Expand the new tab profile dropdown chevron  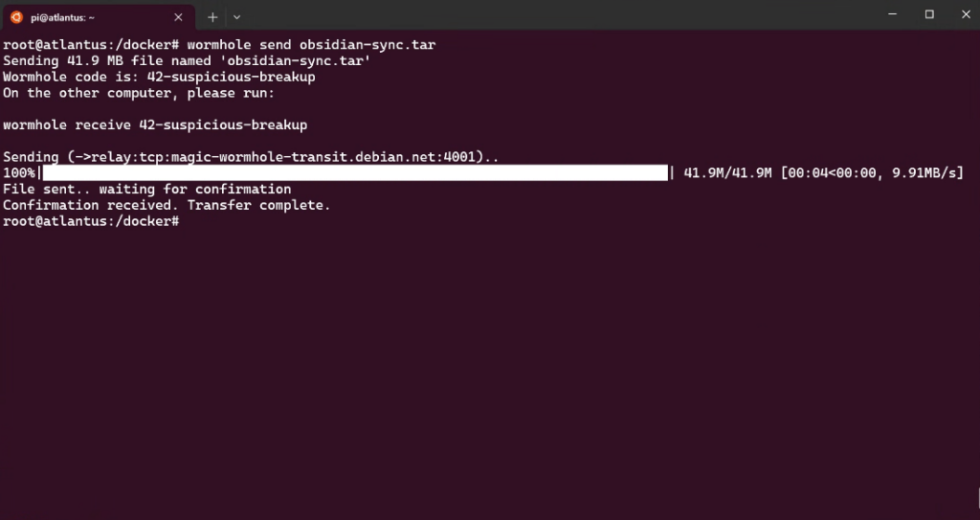(237, 17)
